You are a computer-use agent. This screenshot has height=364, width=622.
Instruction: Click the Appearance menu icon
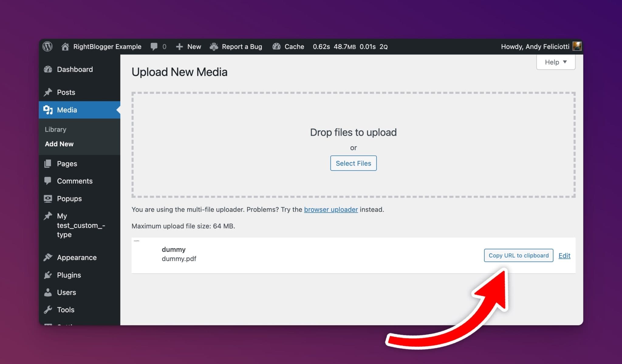[x=48, y=257]
